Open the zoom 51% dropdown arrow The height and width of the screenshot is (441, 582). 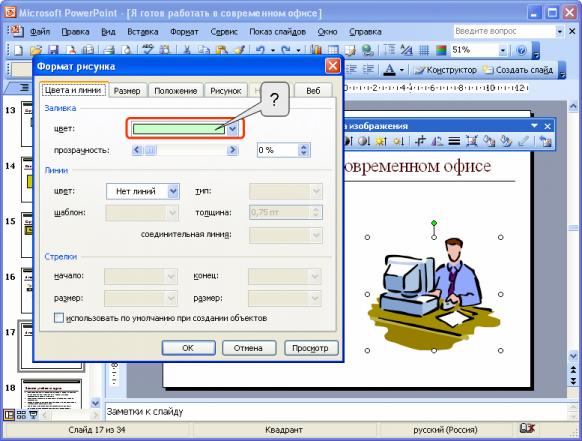tap(503, 50)
